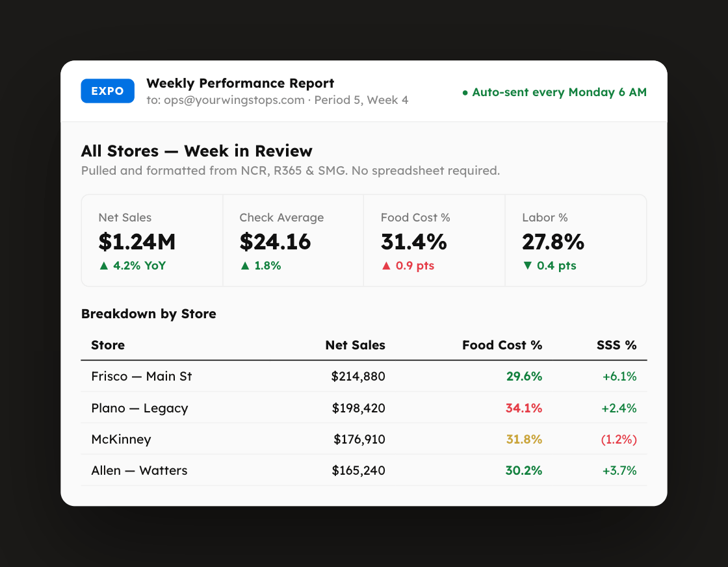Click the green 4.2% YoY change indicator
The width and height of the screenshot is (728, 567).
(x=133, y=266)
